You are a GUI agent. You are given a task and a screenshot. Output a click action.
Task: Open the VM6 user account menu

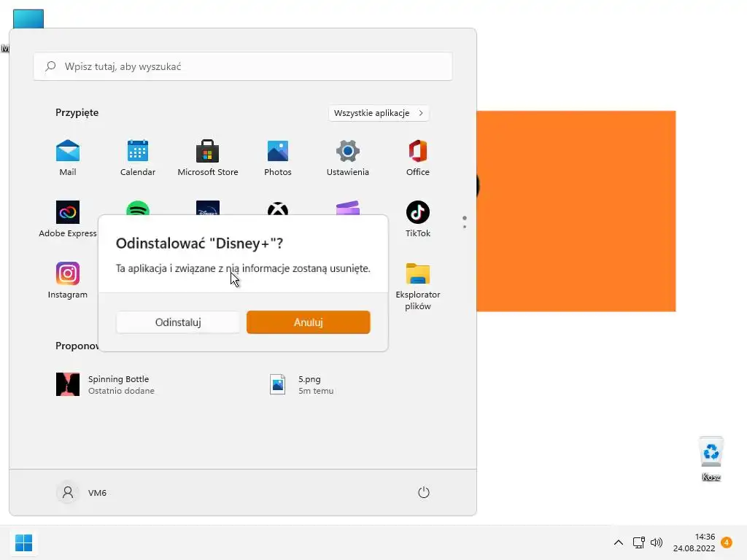82,492
